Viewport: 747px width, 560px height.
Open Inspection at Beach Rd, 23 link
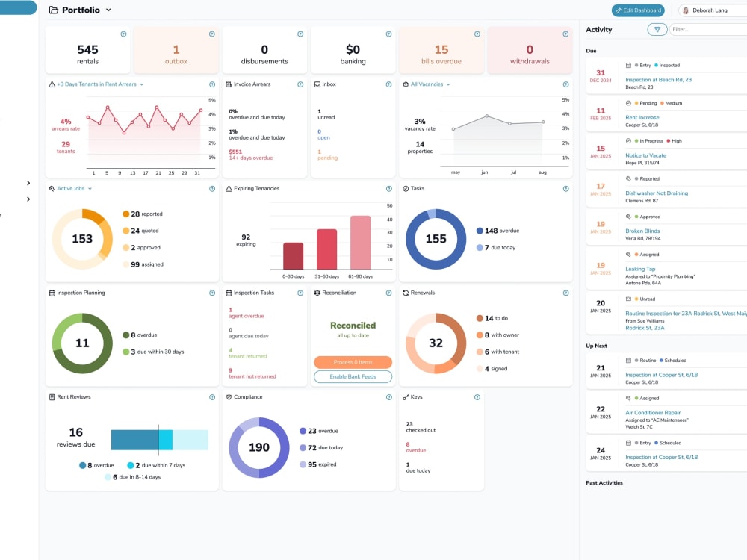click(658, 80)
